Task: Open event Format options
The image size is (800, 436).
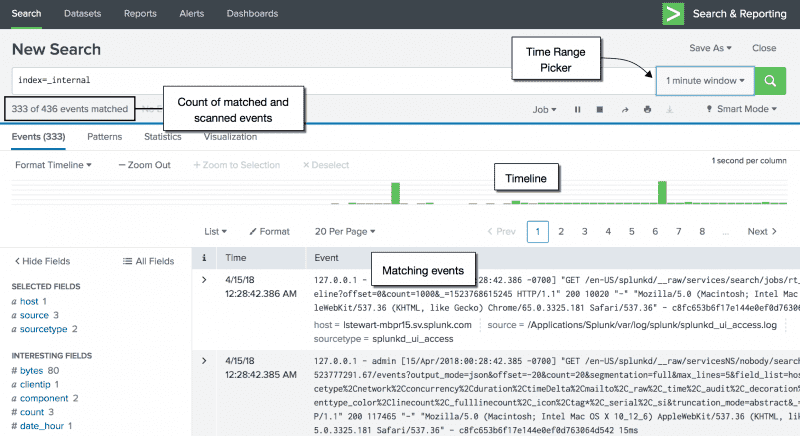Action: tap(269, 232)
